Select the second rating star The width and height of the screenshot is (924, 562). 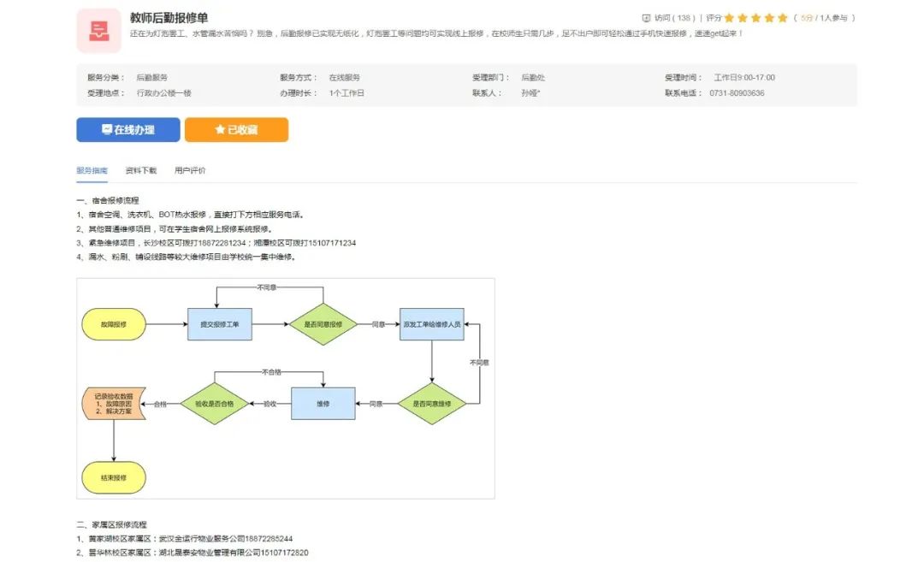click(x=743, y=18)
